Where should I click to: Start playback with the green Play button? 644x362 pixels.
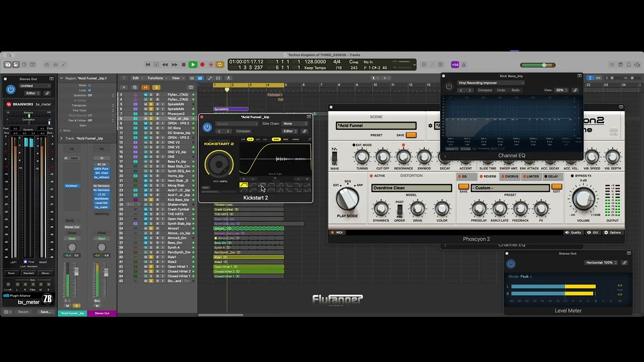coord(193,64)
